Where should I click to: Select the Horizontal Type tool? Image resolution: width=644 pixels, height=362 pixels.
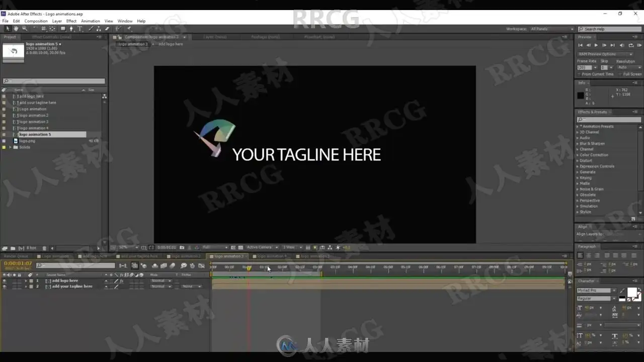pyautogui.click(x=79, y=29)
